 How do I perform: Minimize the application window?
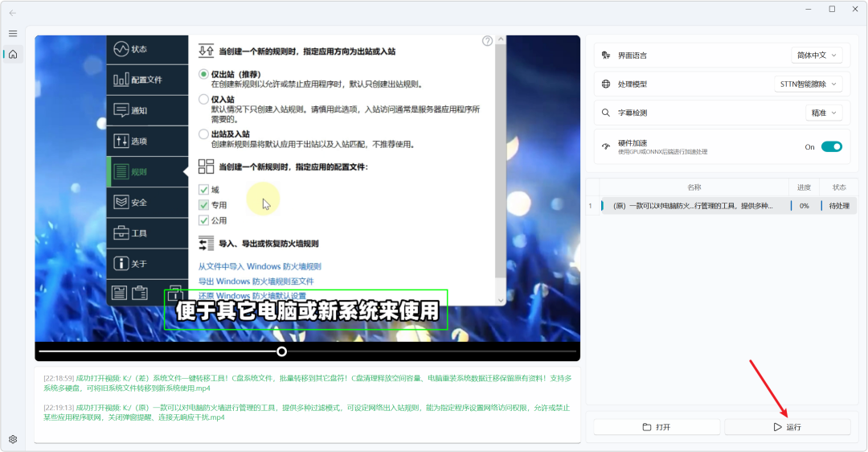pos(809,9)
